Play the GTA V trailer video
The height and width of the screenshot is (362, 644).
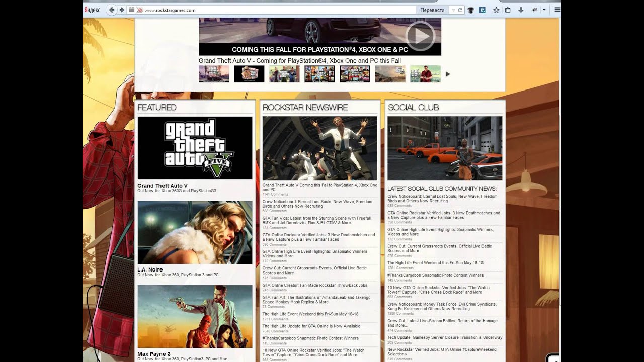[x=420, y=36]
